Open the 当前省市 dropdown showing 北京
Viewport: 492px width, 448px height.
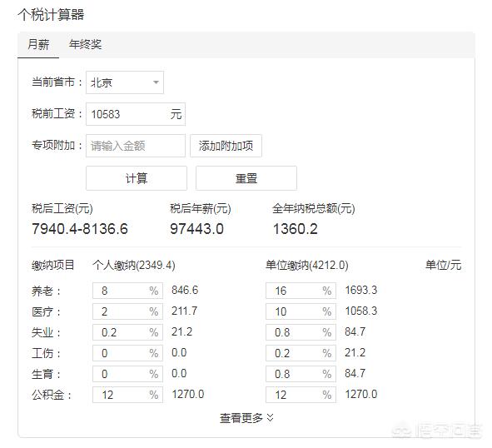tap(125, 82)
